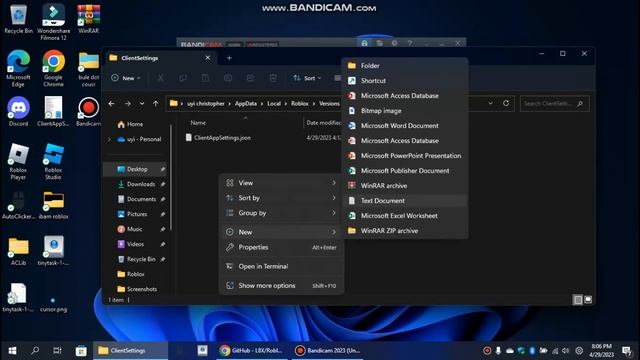This screenshot has width=640, height=360.
Task: Create new Microsoft PowerPoint Presentation
Action: (x=405, y=156)
